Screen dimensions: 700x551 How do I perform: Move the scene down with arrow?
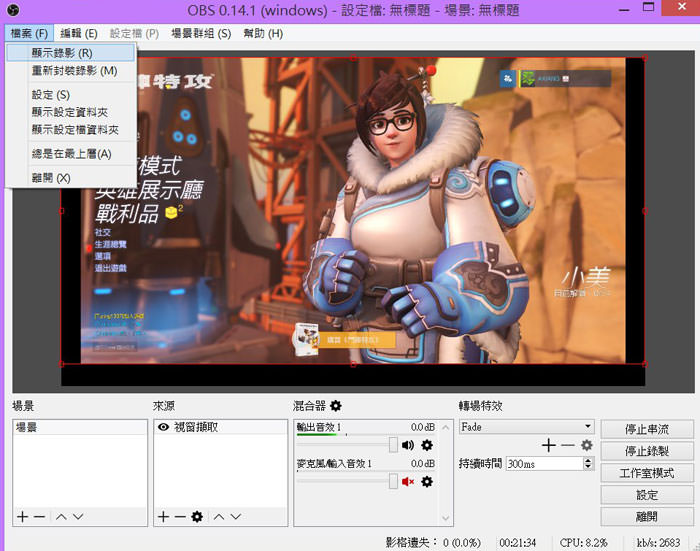tap(78, 517)
